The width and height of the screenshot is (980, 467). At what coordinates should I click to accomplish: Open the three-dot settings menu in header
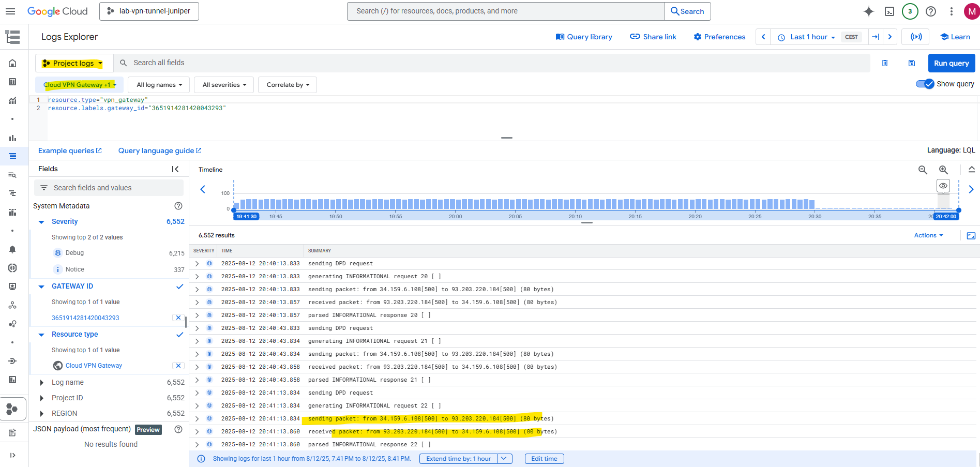pos(952,11)
